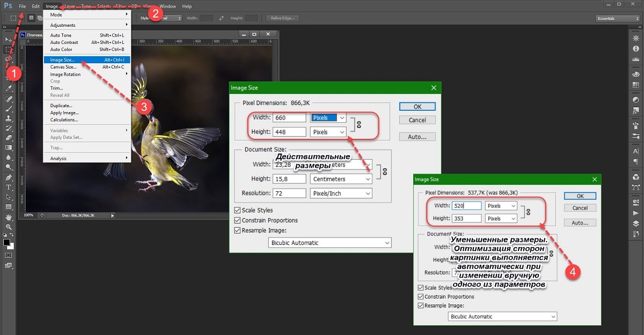Viewport: 644px width, 335px height.
Task: Select the Rectangle shape tool
Action: (9, 206)
